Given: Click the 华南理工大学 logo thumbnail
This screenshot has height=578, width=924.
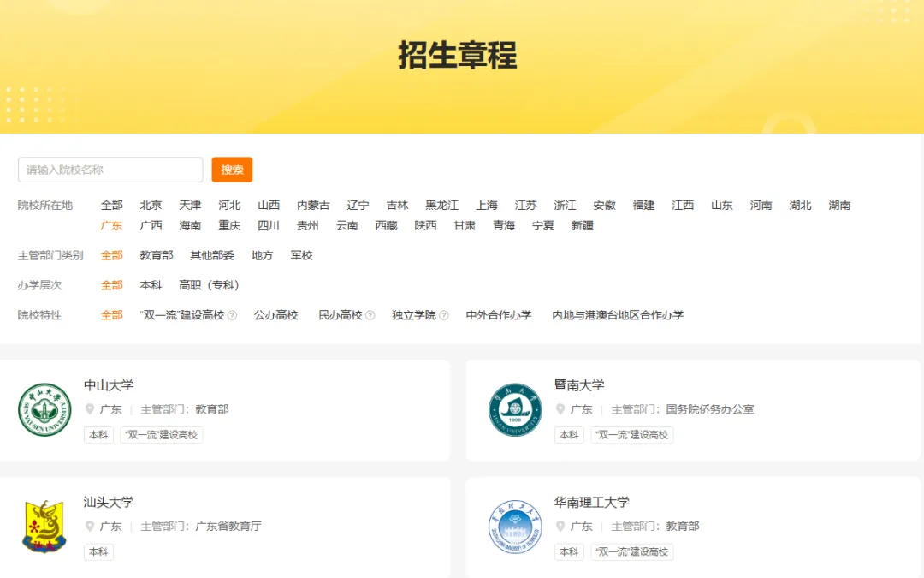Looking at the screenshot, I should (x=515, y=527).
